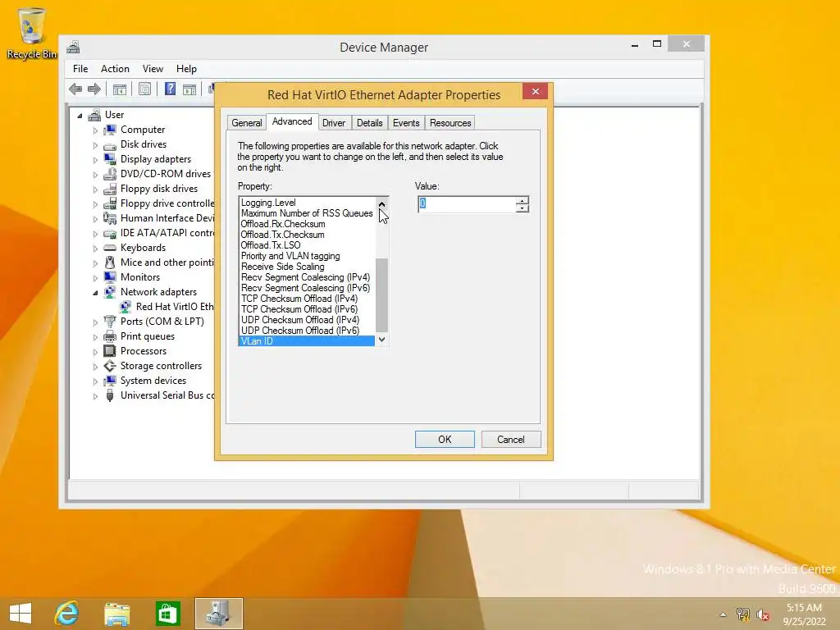Select Priority and VLAN tagging property
840x630 pixels.
[x=307, y=256]
